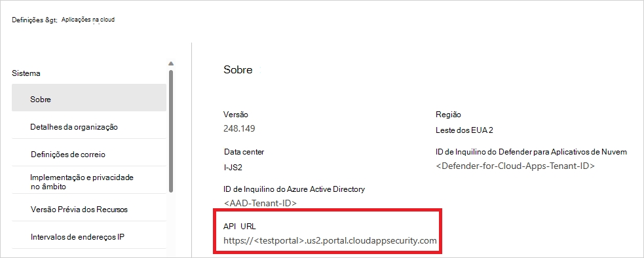The image size is (644, 258).
Task: Click the scrollbar up arrow in sidebar
Action: [171, 64]
